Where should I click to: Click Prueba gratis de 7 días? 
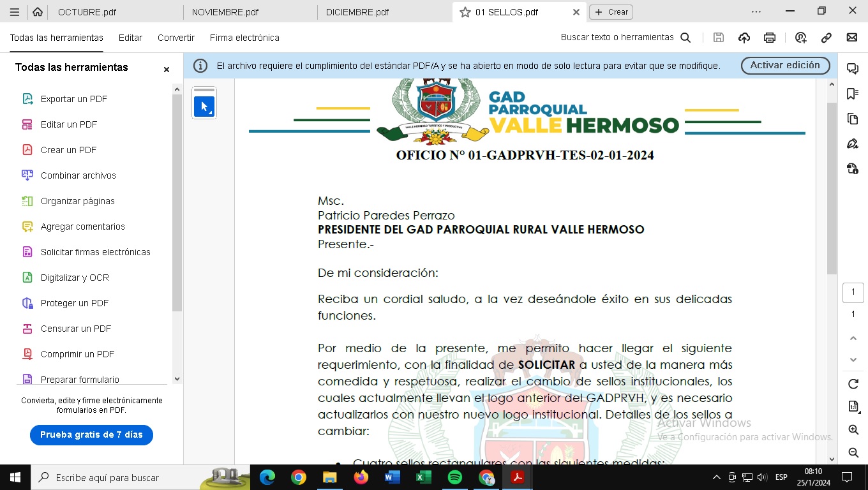click(x=91, y=434)
